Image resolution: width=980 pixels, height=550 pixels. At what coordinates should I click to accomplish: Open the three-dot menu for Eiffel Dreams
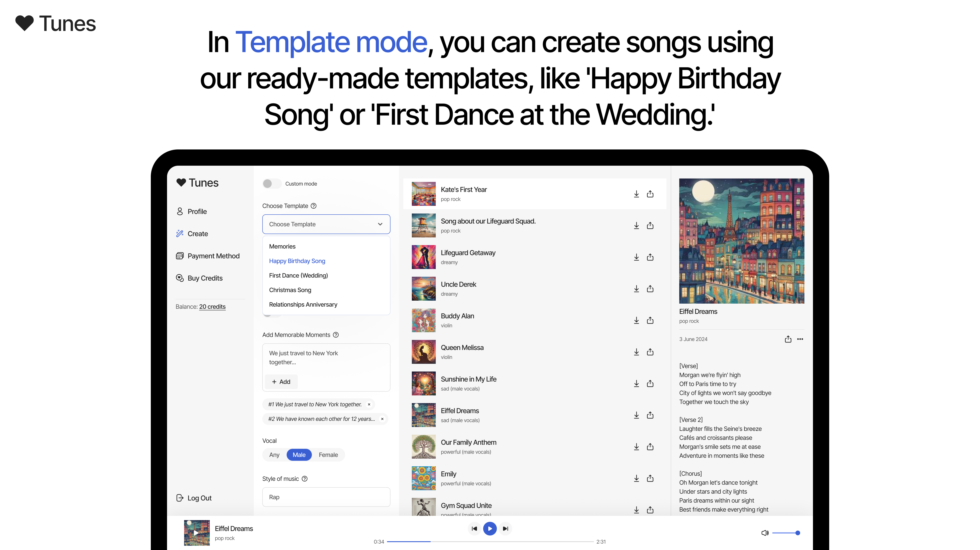pyautogui.click(x=800, y=339)
